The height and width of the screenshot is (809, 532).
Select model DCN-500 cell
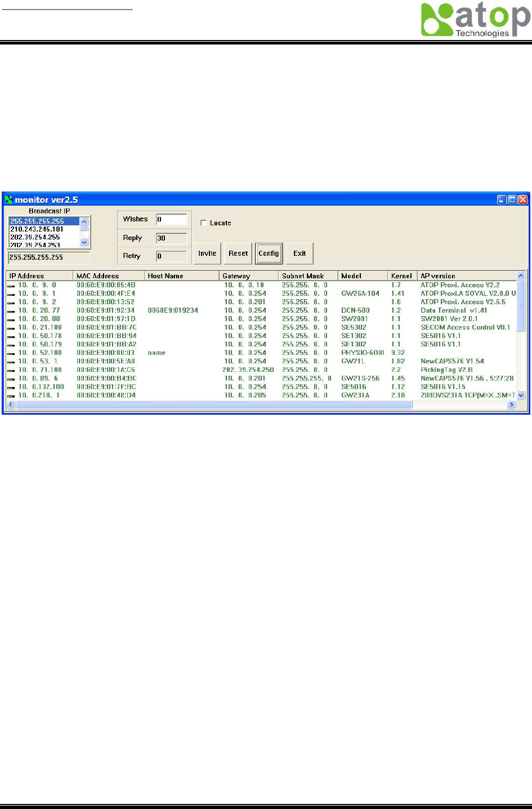(x=355, y=310)
